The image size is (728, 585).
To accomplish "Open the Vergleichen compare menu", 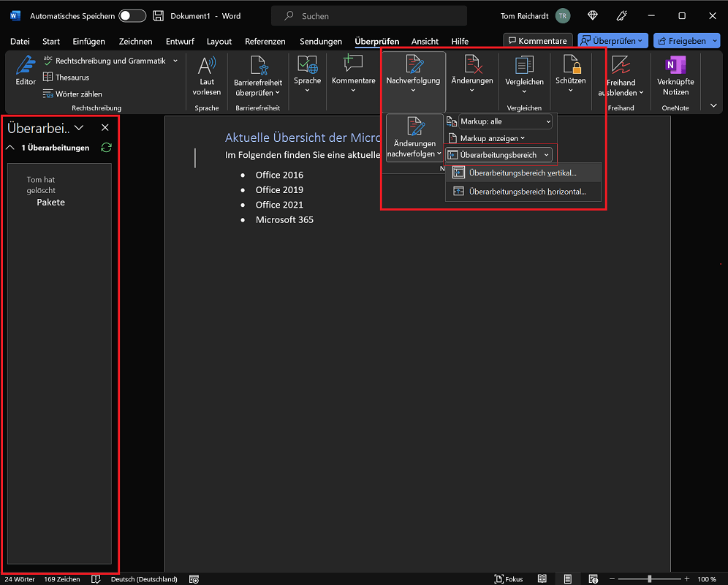I will click(x=524, y=76).
